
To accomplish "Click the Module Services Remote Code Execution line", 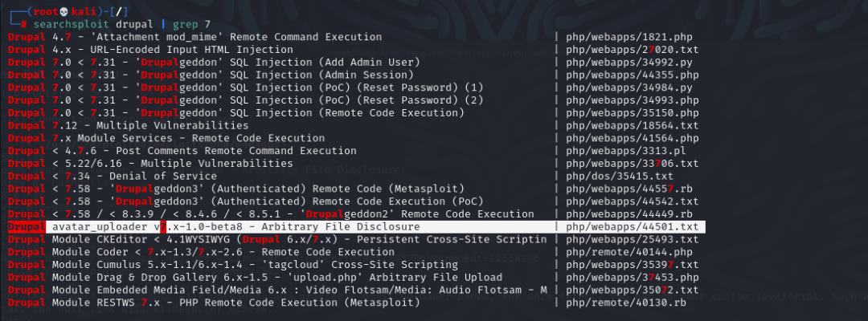I will 166,138.
